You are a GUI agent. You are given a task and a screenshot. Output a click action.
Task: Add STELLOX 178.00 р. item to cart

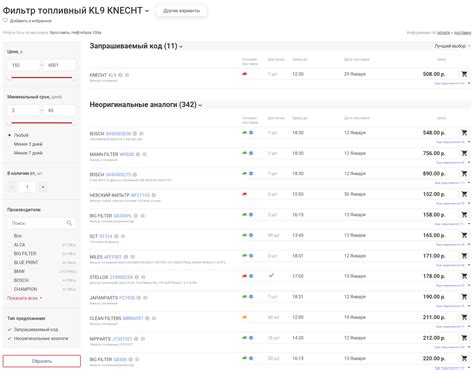pyautogui.click(x=464, y=276)
